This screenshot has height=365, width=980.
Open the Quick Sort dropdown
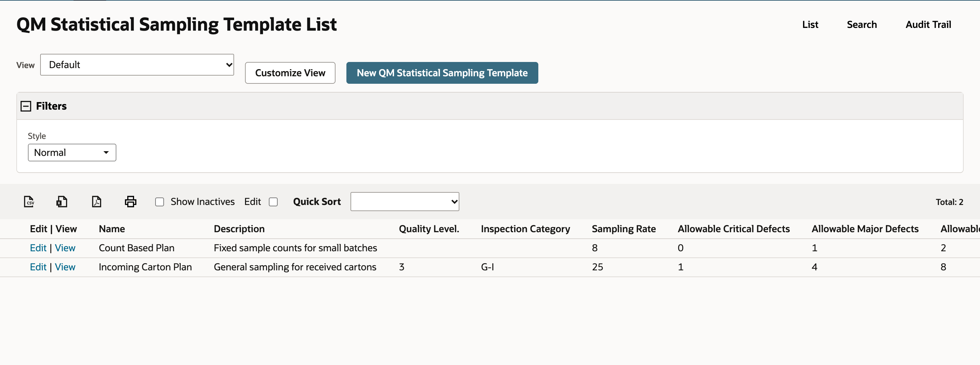404,202
